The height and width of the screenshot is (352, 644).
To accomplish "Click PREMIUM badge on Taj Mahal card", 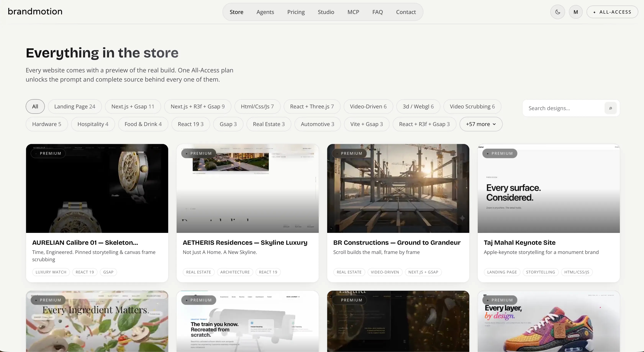I will [x=500, y=153].
